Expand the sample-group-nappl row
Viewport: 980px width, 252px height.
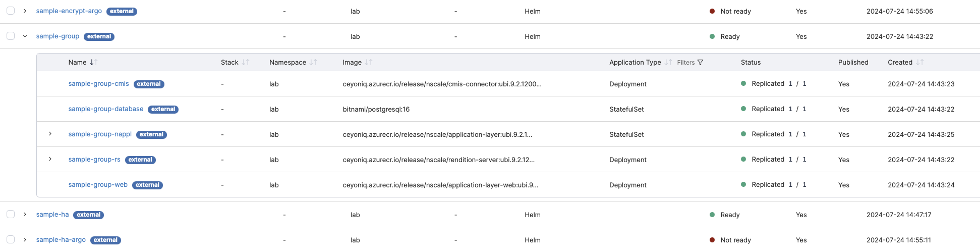point(50,134)
